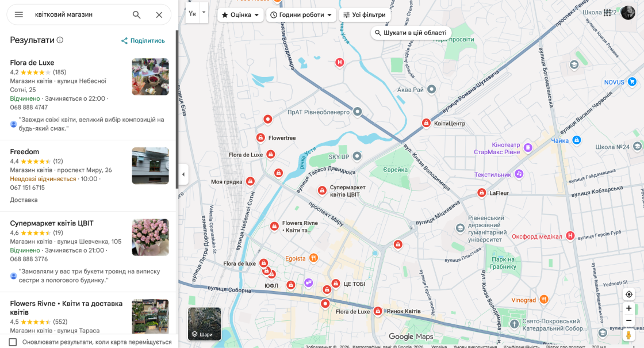
Task: Click the Flora de Luxe pin near Небесної Сотні
Action: point(270,155)
